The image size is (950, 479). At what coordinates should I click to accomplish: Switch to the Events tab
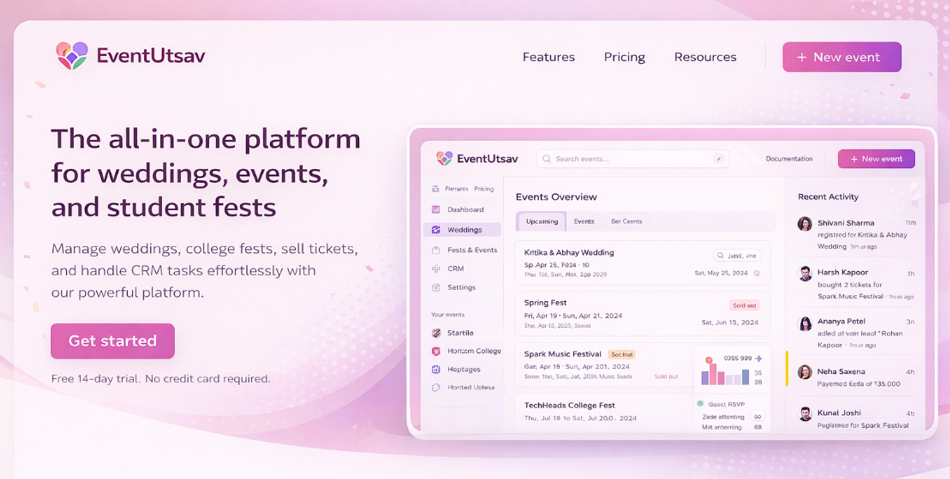(x=584, y=222)
